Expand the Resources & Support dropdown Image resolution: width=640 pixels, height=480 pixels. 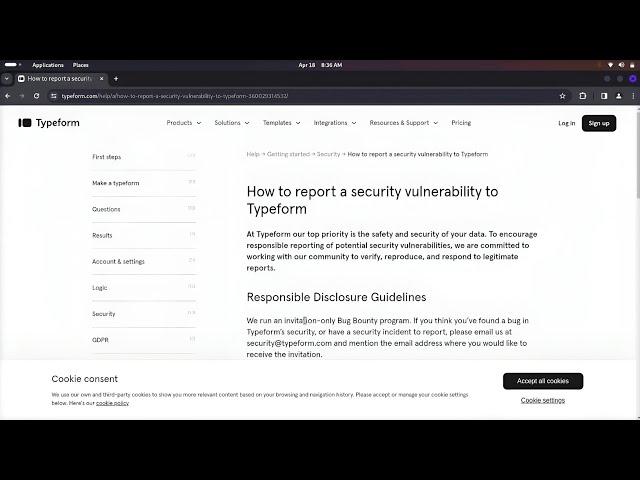click(404, 123)
